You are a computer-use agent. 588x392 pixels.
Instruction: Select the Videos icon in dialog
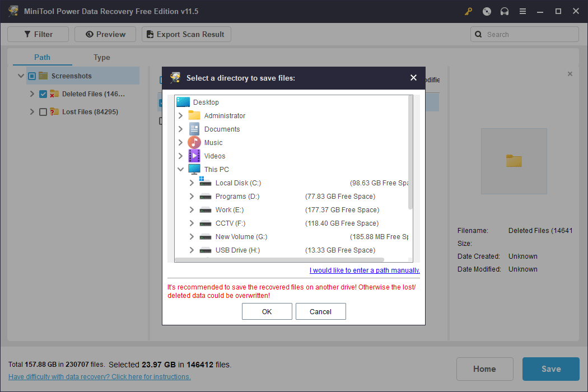pyautogui.click(x=194, y=156)
